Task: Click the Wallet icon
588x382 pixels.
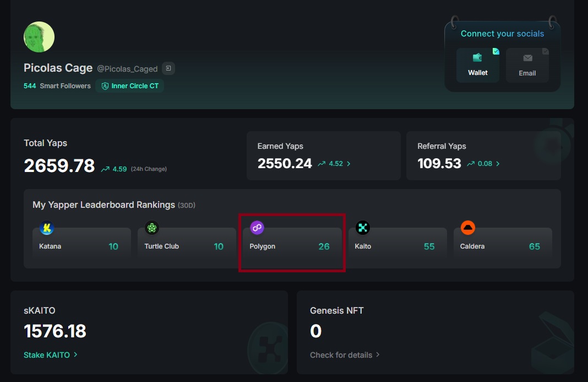Action: coord(477,57)
